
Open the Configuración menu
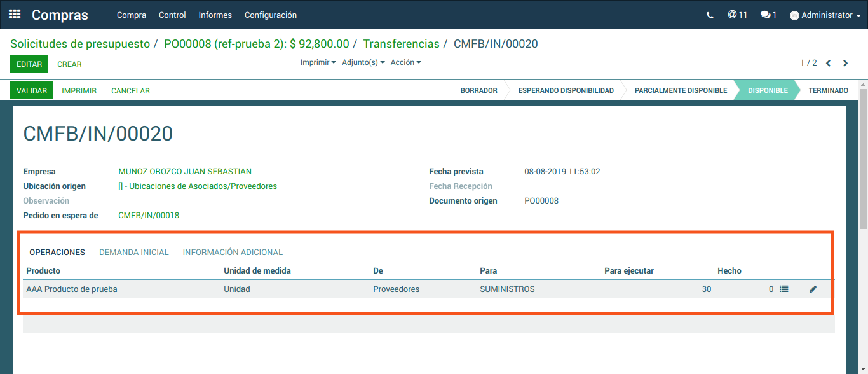(270, 15)
